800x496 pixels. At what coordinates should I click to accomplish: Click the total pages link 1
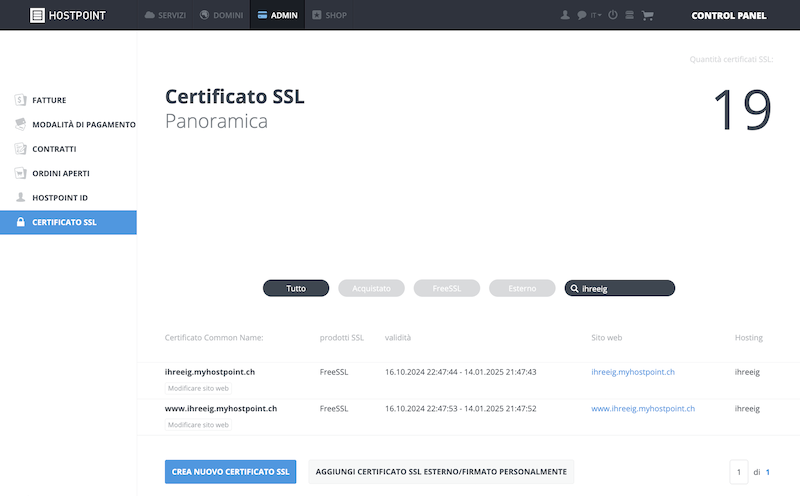[x=767, y=472]
